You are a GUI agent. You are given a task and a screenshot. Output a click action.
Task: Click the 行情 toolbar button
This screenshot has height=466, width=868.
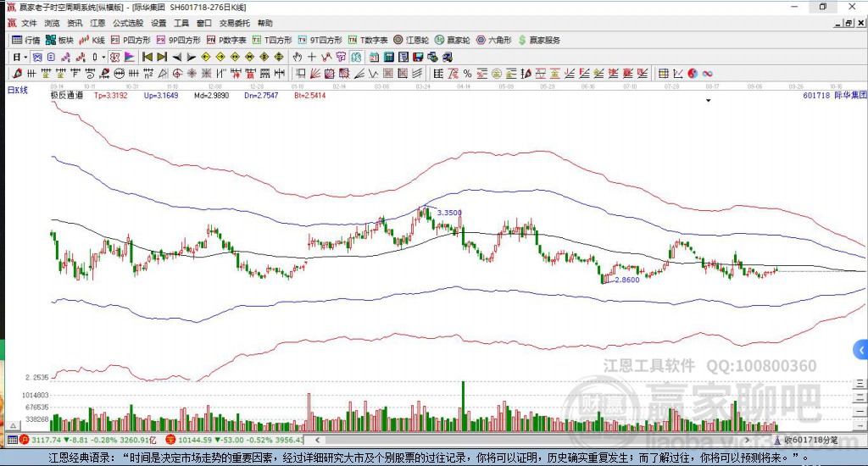(26, 40)
